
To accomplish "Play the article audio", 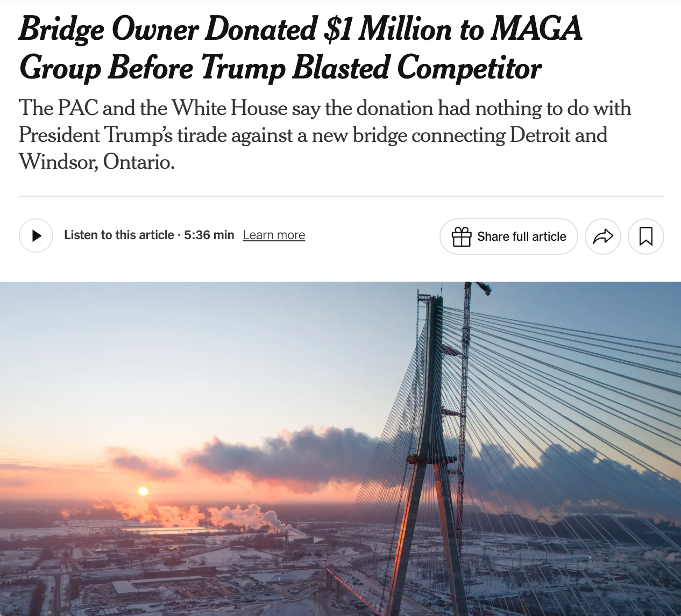I will click(36, 235).
